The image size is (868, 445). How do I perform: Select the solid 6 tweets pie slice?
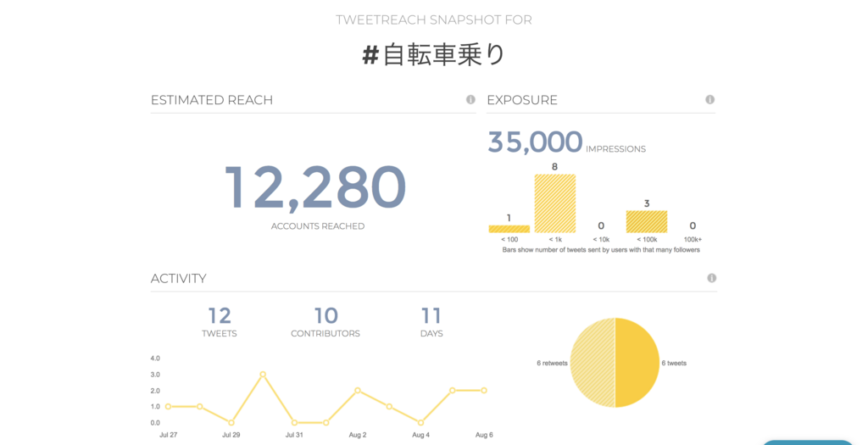pos(637,363)
